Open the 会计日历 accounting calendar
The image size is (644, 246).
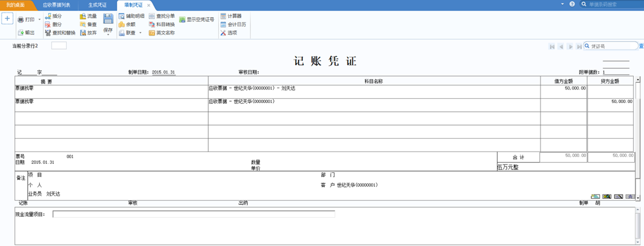point(232,25)
